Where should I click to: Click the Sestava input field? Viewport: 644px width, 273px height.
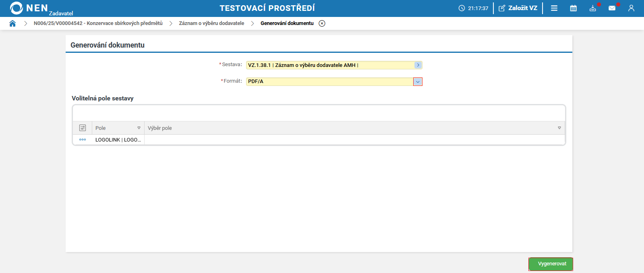click(x=334, y=65)
